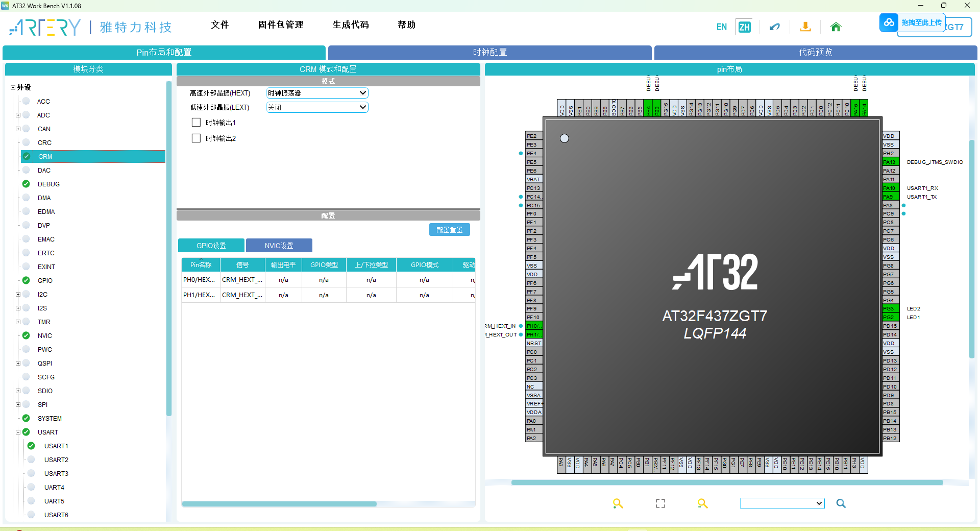This screenshot has height=531, width=980.
Task: Expand the ADC tree node
Action: (x=18, y=115)
